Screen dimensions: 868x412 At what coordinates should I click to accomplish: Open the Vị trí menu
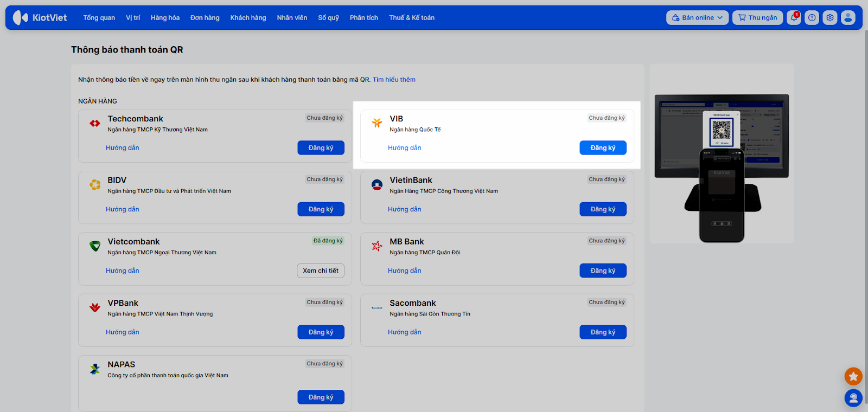pyautogui.click(x=133, y=17)
